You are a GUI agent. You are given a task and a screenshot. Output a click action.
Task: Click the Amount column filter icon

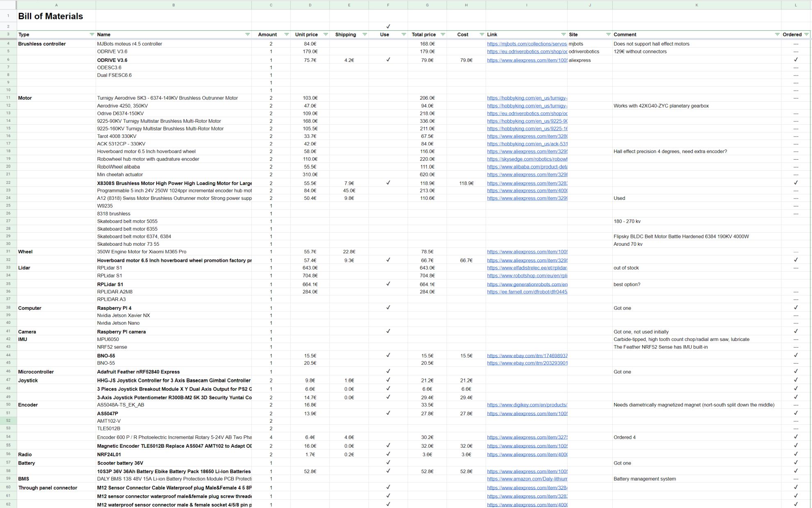[x=286, y=34]
